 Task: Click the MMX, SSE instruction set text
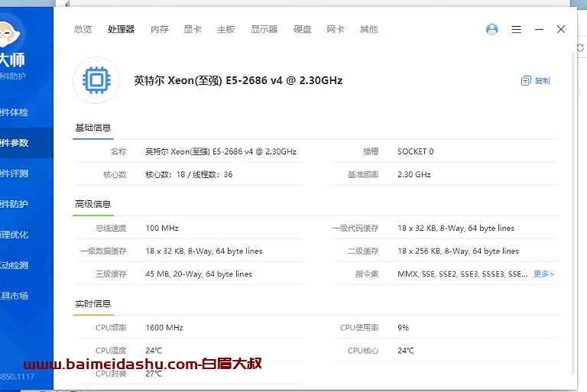coord(462,274)
